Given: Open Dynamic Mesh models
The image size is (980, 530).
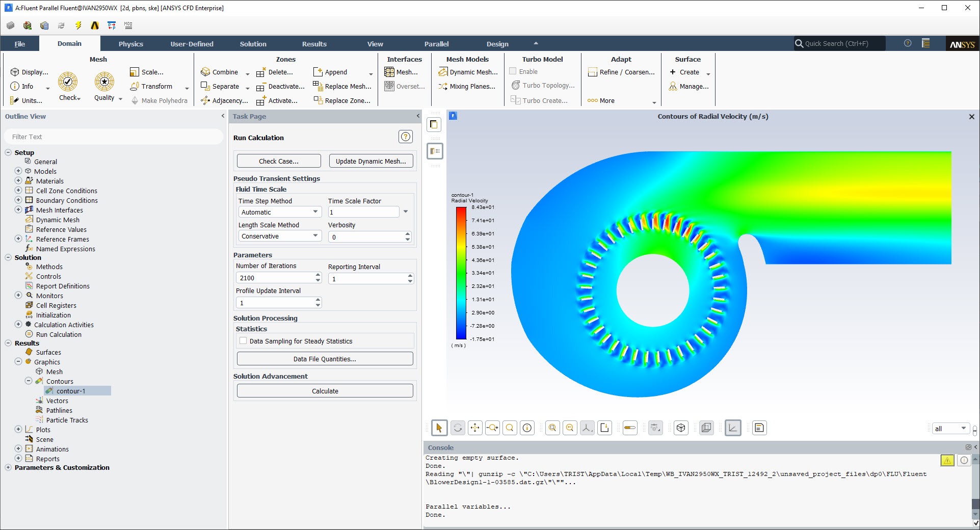Looking at the screenshot, I should (x=468, y=72).
